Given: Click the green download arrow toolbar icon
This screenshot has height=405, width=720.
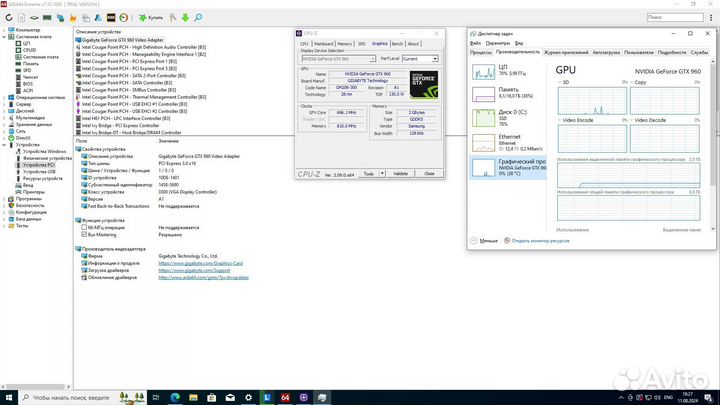Looking at the screenshot, I should (x=185, y=17).
